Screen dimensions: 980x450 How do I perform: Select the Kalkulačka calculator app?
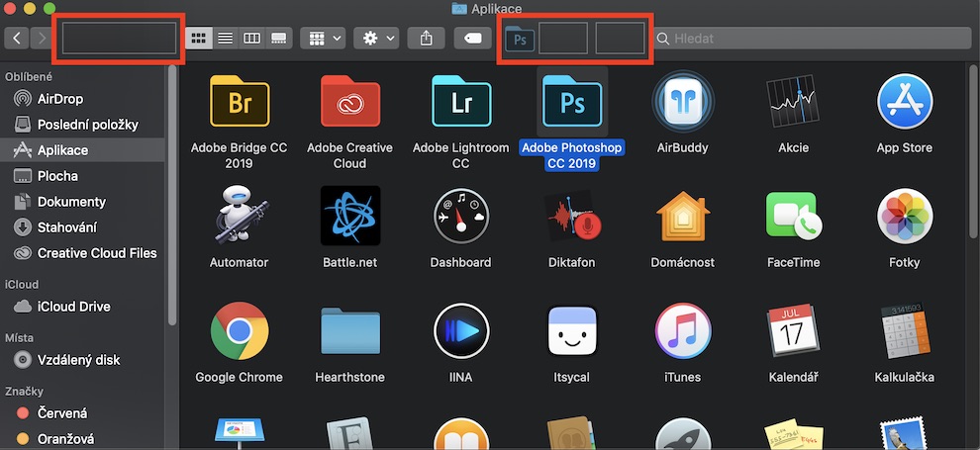click(905, 330)
